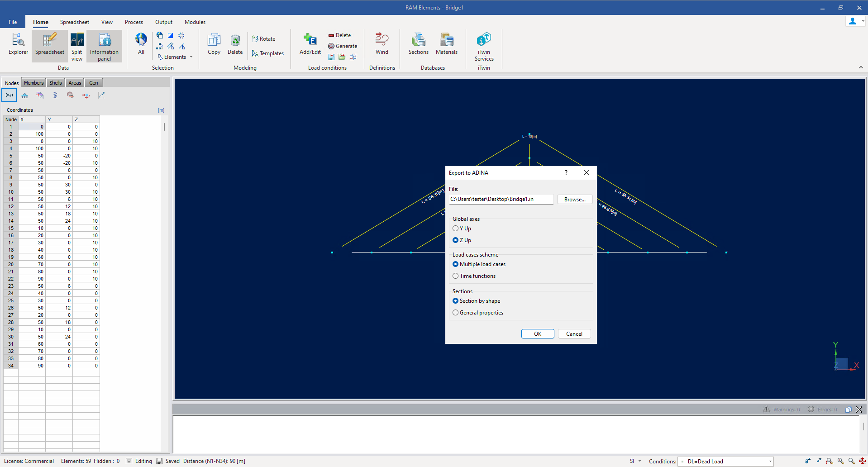Open the SI units dropdown
Image resolution: width=868 pixels, height=467 pixels.
635,461
